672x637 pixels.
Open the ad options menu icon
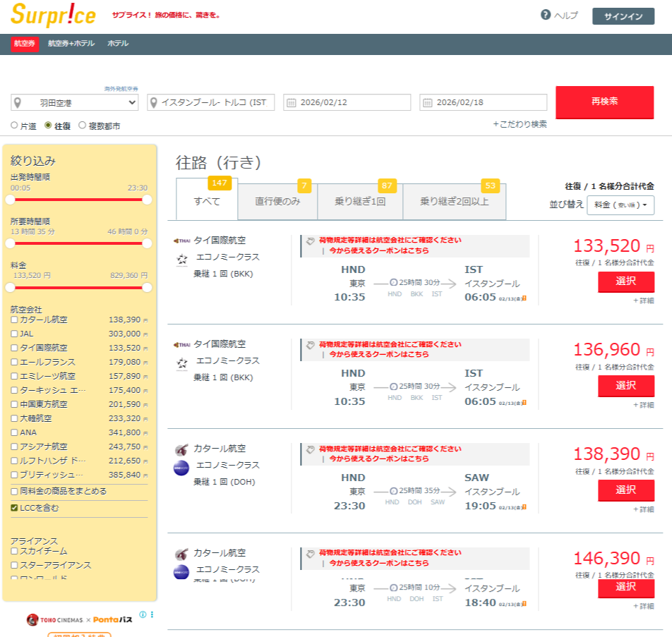tap(152, 614)
